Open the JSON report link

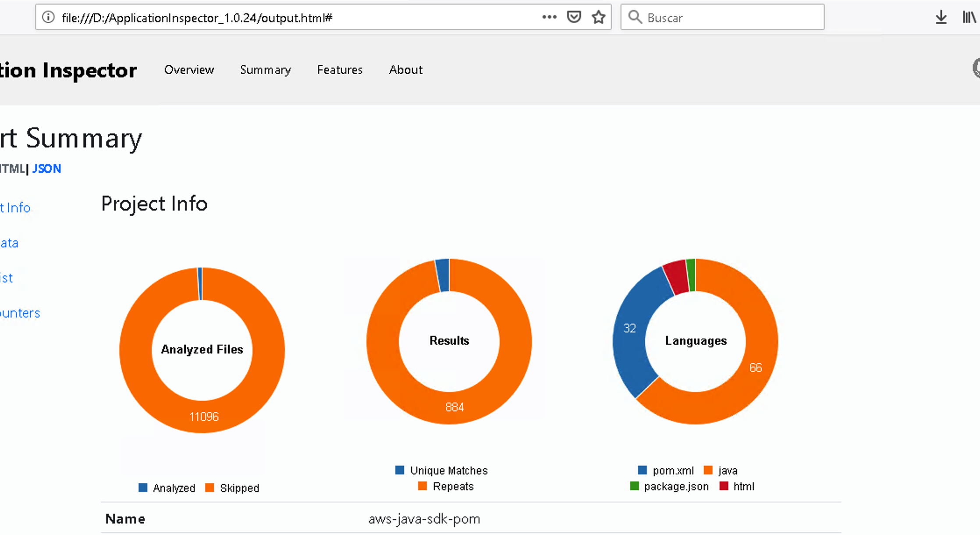click(46, 168)
